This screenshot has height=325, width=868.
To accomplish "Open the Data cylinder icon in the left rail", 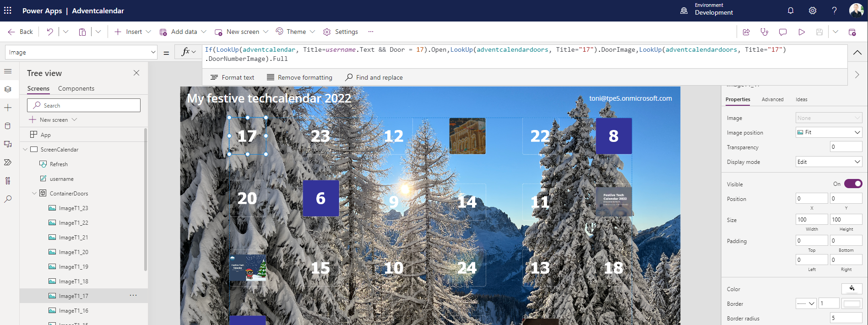I will point(8,126).
